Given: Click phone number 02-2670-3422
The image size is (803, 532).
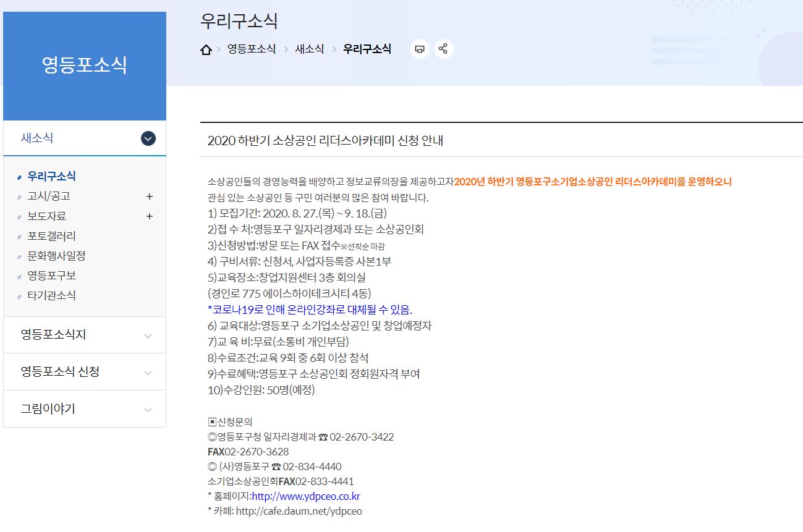Looking at the screenshot, I should point(362,437).
